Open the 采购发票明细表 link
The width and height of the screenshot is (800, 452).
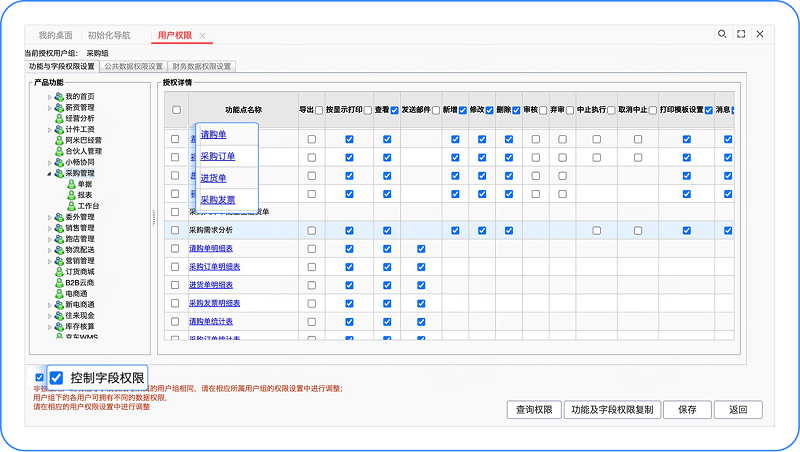pyautogui.click(x=215, y=303)
